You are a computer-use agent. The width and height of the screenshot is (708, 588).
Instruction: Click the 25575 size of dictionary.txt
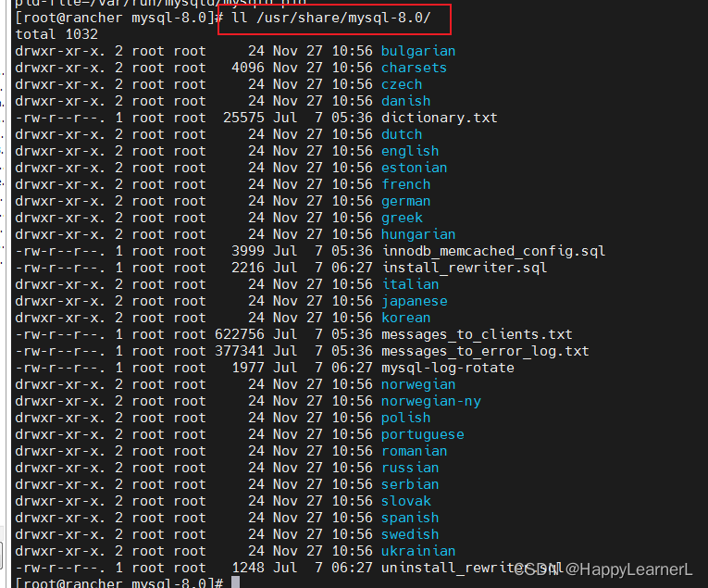(x=243, y=118)
